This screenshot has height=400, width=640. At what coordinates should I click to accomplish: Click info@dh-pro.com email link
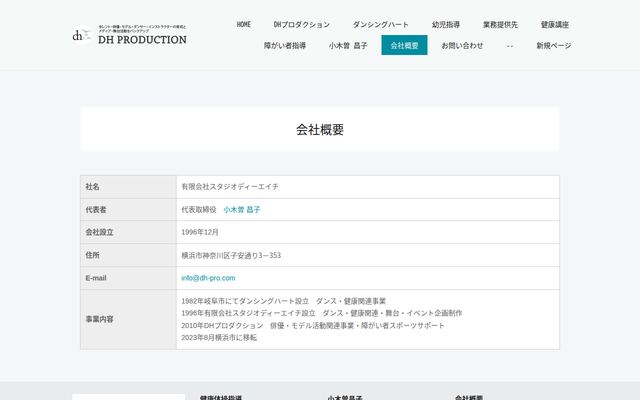208,278
